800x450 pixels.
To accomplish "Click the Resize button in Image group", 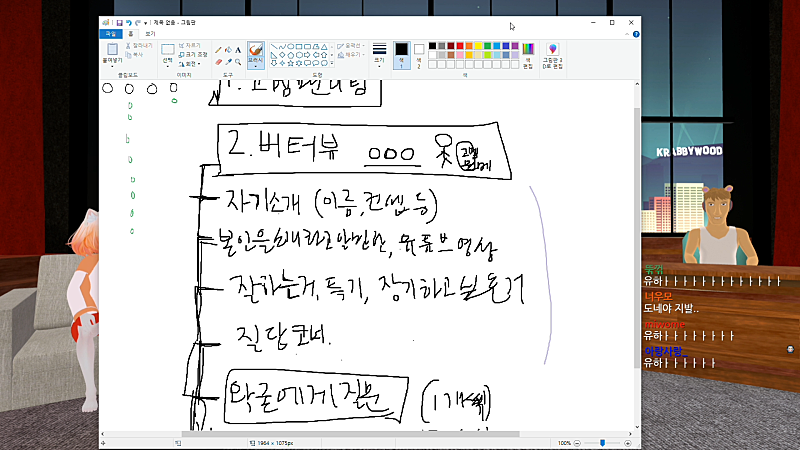I will (x=193, y=55).
